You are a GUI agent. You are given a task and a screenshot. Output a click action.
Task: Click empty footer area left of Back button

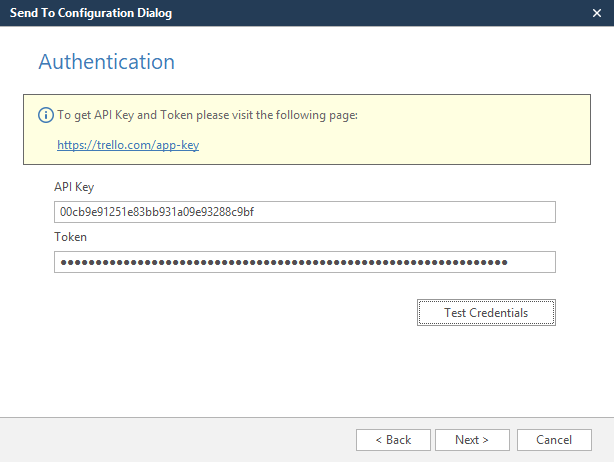pos(180,440)
